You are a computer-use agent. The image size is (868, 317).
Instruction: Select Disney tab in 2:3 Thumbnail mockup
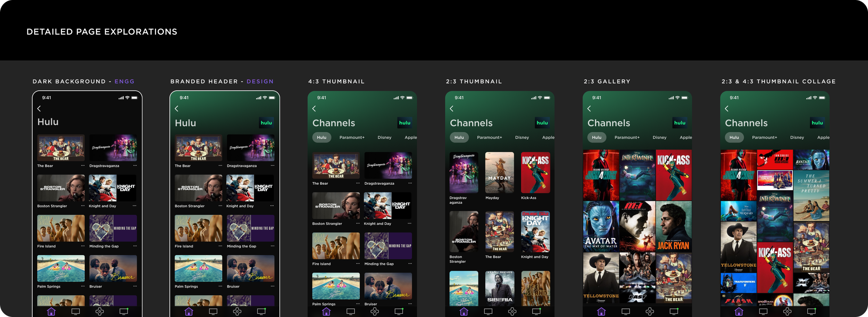point(522,137)
